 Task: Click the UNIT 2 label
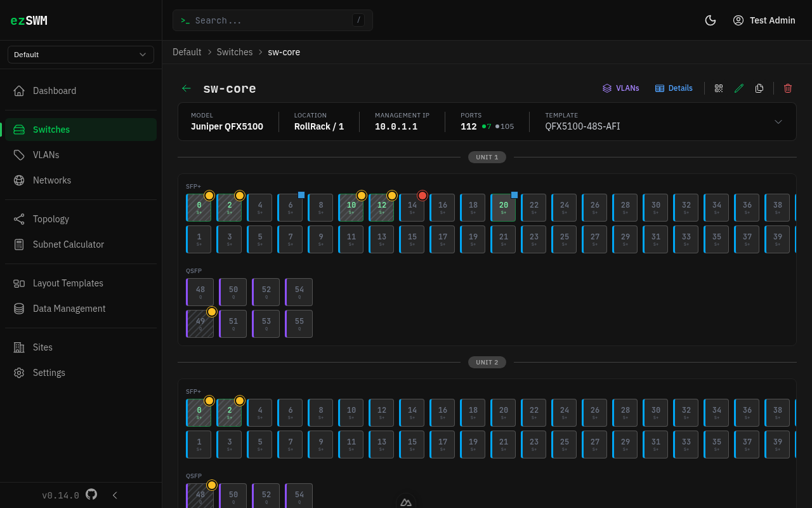(x=487, y=362)
